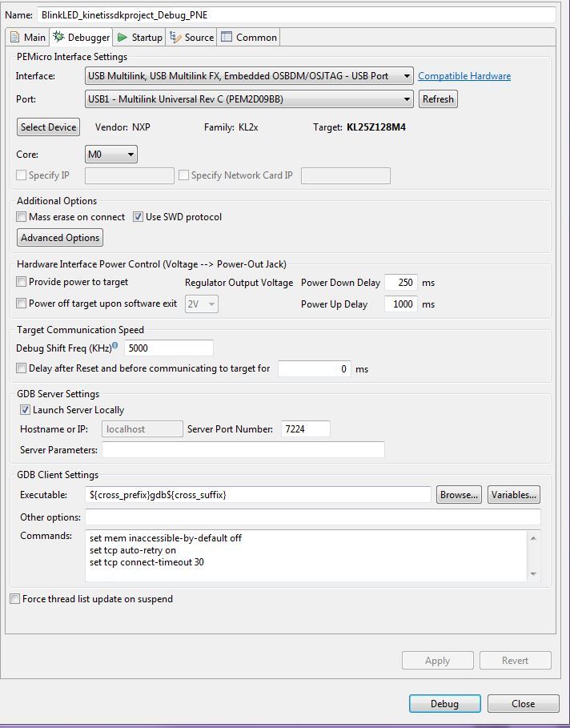Click the Refresh button
Image resolution: width=570 pixels, height=728 pixels.
click(438, 99)
